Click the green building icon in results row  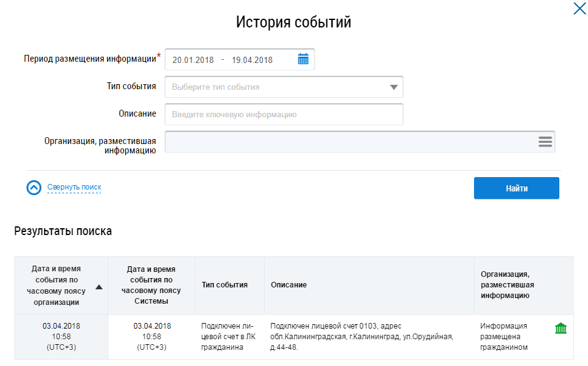(561, 328)
